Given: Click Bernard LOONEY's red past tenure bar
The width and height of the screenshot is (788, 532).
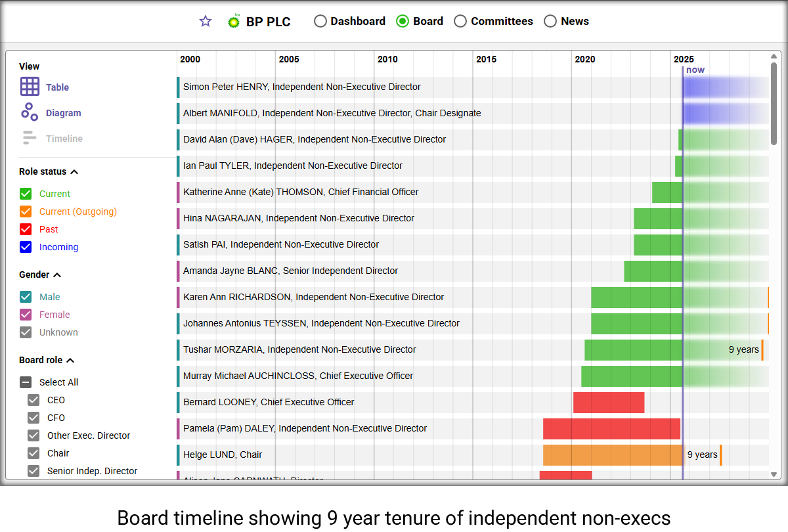Looking at the screenshot, I should (x=609, y=402).
